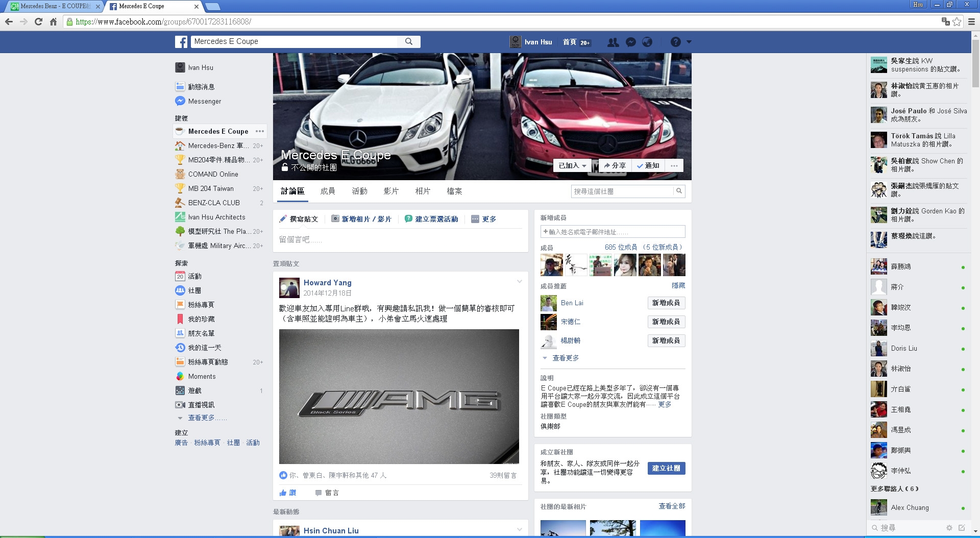Switch to the 相片 photos tab
The width and height of the screenshot is (980, 538).
click(x=423, y=191)
